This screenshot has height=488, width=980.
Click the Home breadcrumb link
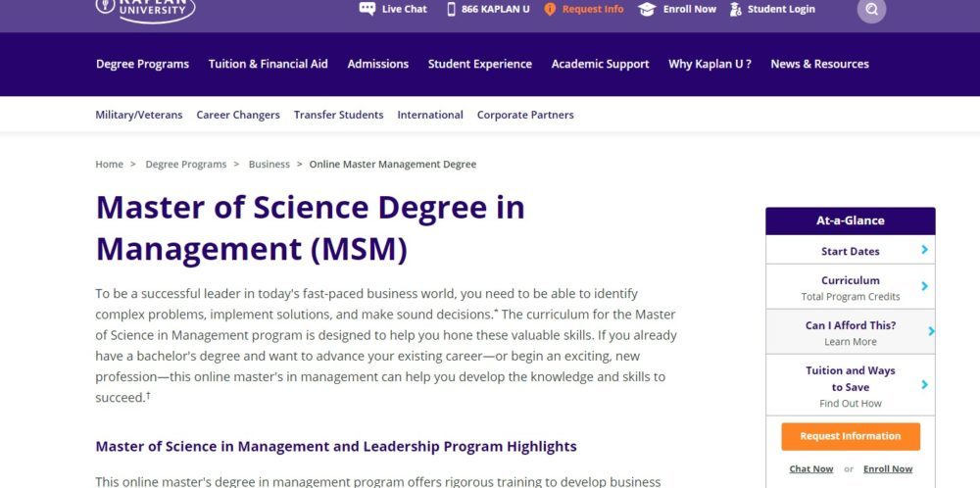109,165
